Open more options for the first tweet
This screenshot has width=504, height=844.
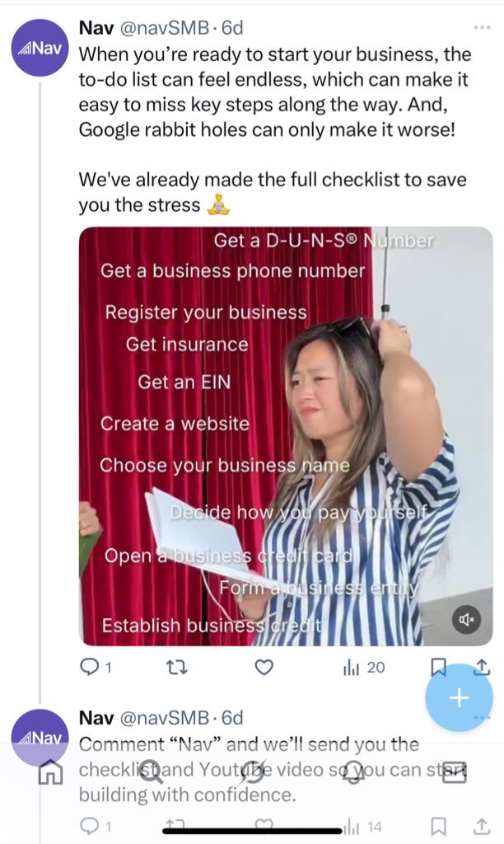coord(482,27)
